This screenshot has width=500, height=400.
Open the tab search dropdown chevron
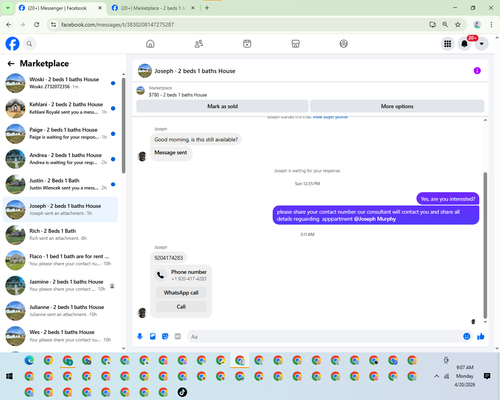pos(8,8)
